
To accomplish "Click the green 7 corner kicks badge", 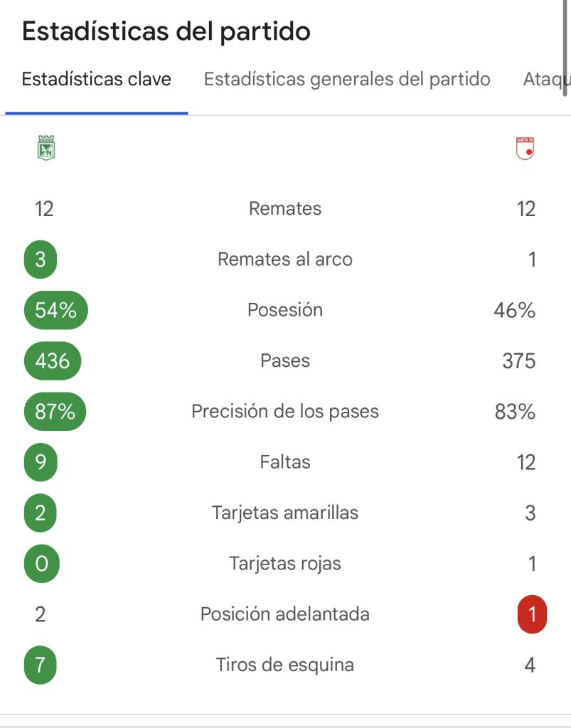I will tap(41, 665).
